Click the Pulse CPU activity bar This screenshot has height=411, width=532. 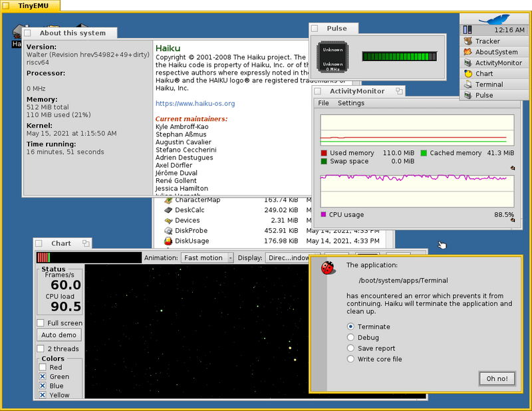pos(400,57)
